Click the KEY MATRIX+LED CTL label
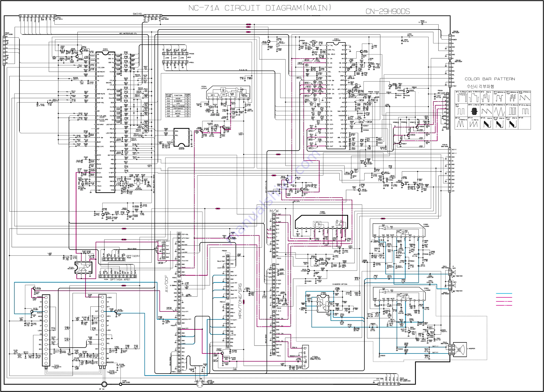 pyautogui.click(x=128, y=33)
